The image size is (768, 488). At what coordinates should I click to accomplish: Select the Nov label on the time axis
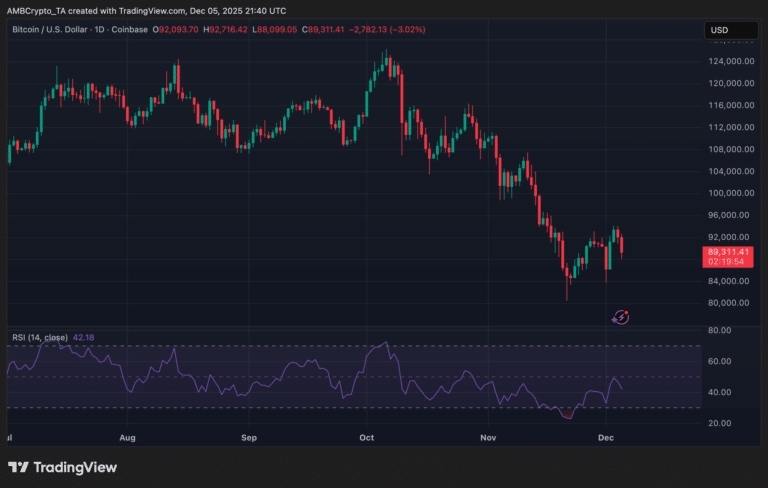tap(488, 438)
